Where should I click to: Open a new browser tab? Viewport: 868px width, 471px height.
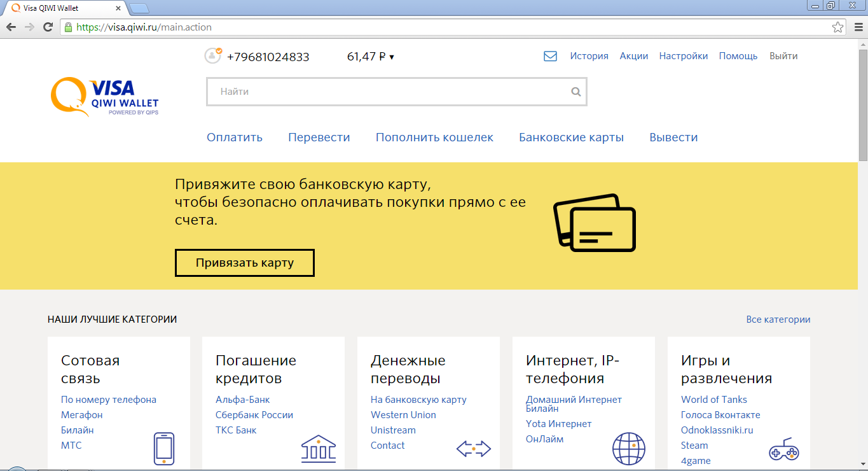click(x=139, y=8)
